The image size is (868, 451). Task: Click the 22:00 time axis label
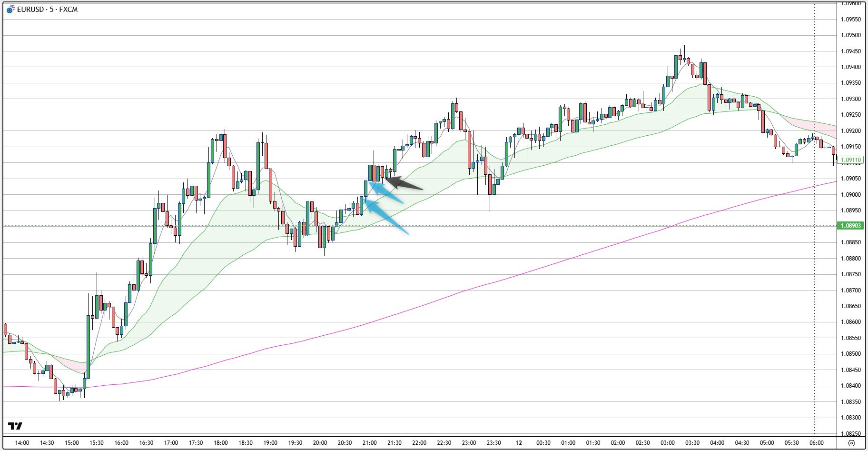419,443
